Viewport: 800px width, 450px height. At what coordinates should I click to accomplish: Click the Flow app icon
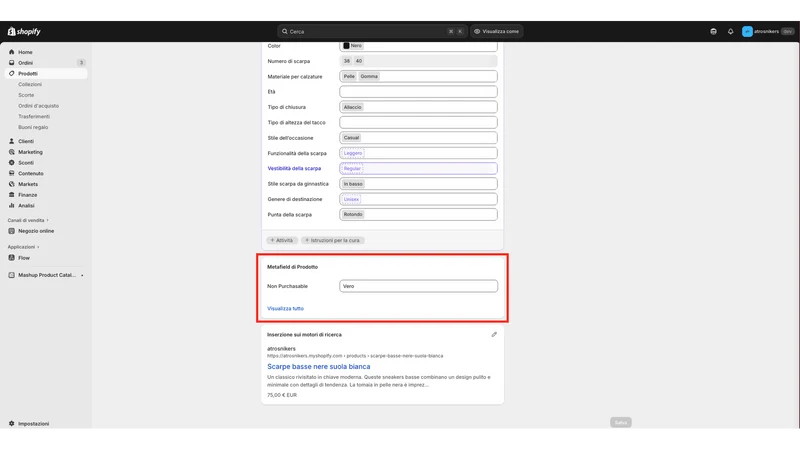click(12, 258)
